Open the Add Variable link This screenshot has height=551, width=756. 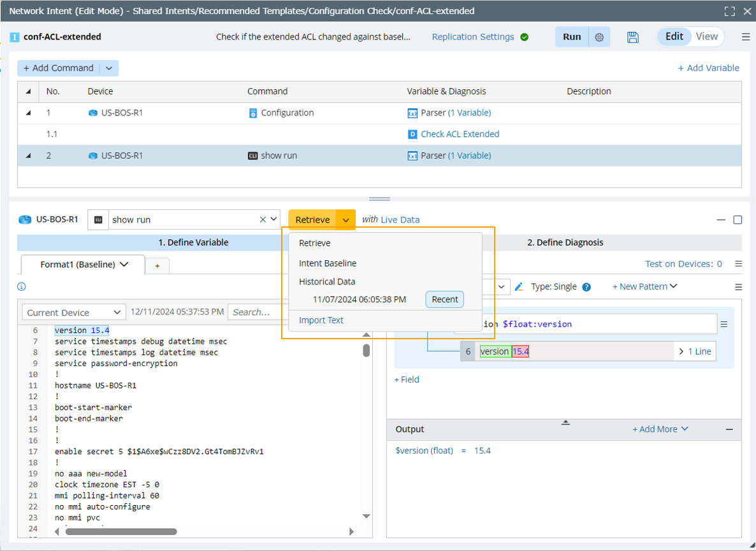pos(708,68)
